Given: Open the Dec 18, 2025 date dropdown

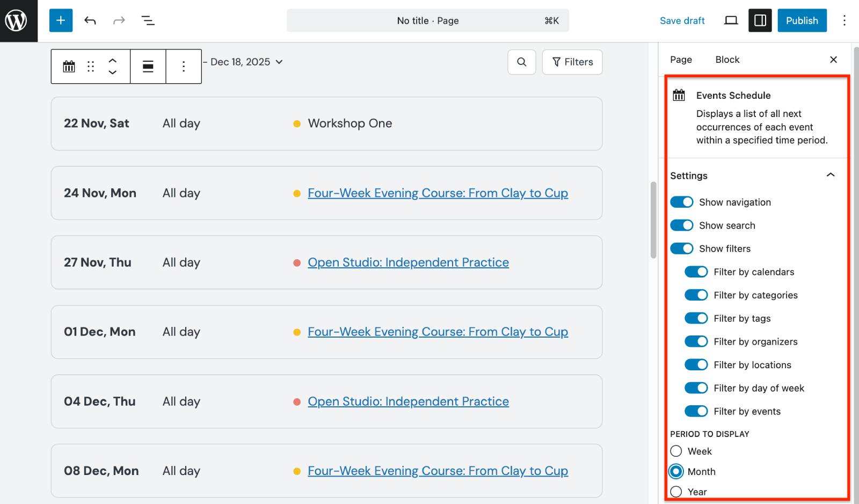Looking at the screenshot, I should [x=278, y=62].
